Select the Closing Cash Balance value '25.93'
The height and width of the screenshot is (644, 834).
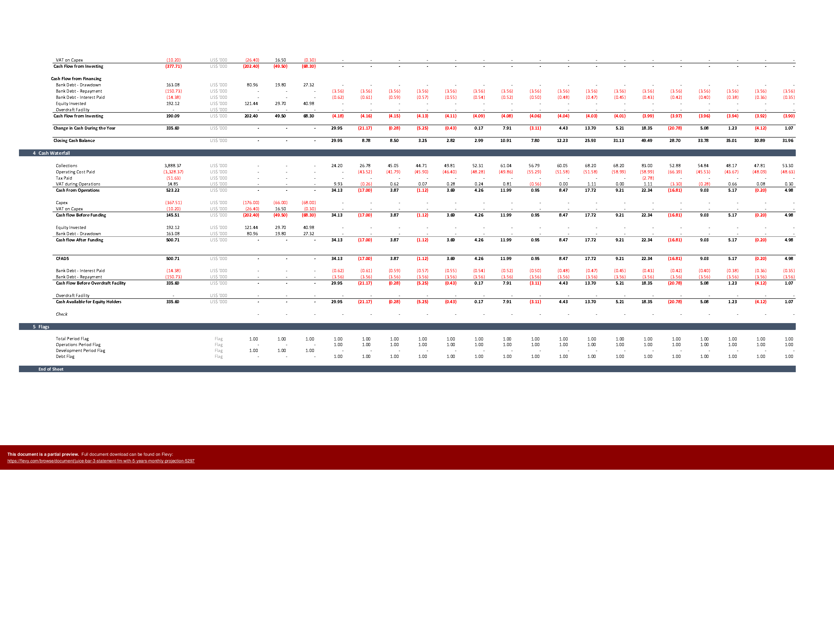(590, 140)
